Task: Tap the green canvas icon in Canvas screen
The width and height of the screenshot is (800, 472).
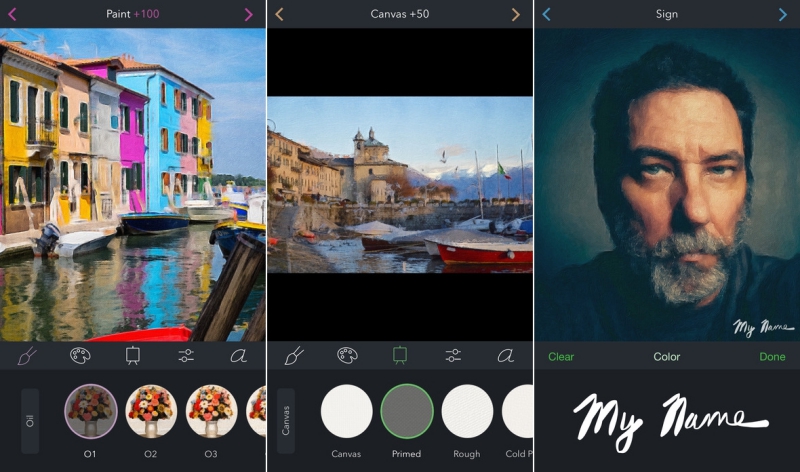Action: pyautogui.click(x=400, y=355)
